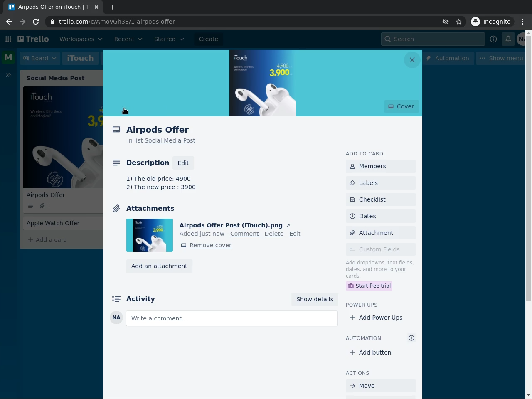Go to Trello home logo
This screenshot has height=399, width=532.
tap(33, 39)
